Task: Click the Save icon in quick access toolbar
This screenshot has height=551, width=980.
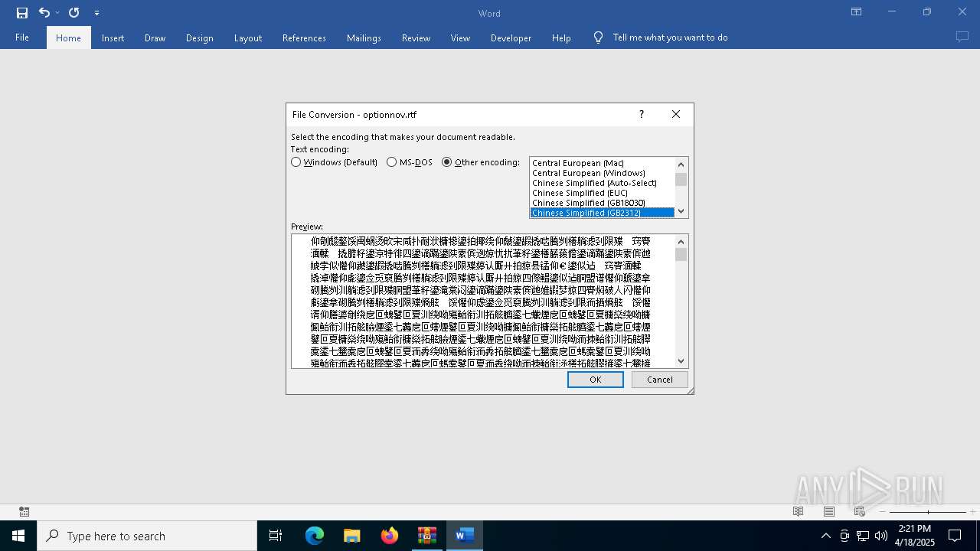Action: tap(22, 12)
